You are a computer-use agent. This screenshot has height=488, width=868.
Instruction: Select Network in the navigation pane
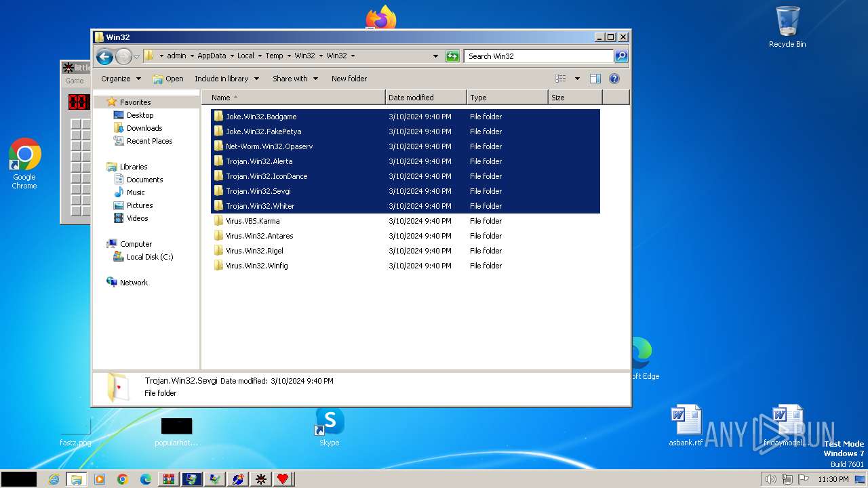point(134,283)
